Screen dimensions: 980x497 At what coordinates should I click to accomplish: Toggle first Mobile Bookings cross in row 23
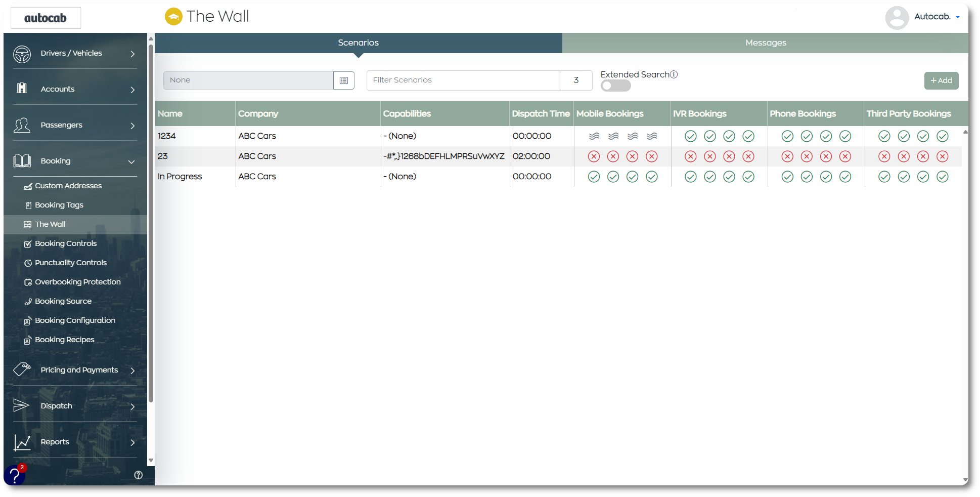594,156
